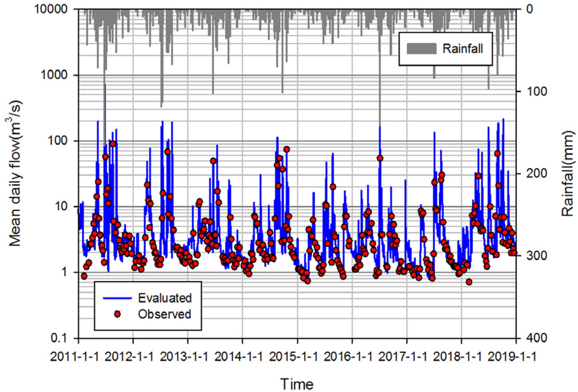Click the Rainfall legend label

463,48
